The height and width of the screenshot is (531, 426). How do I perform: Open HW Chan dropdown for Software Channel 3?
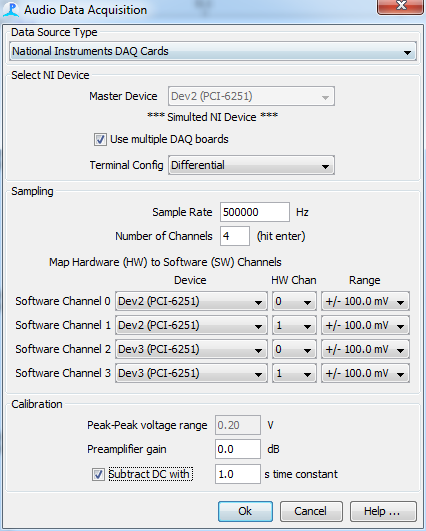point(294,373)
